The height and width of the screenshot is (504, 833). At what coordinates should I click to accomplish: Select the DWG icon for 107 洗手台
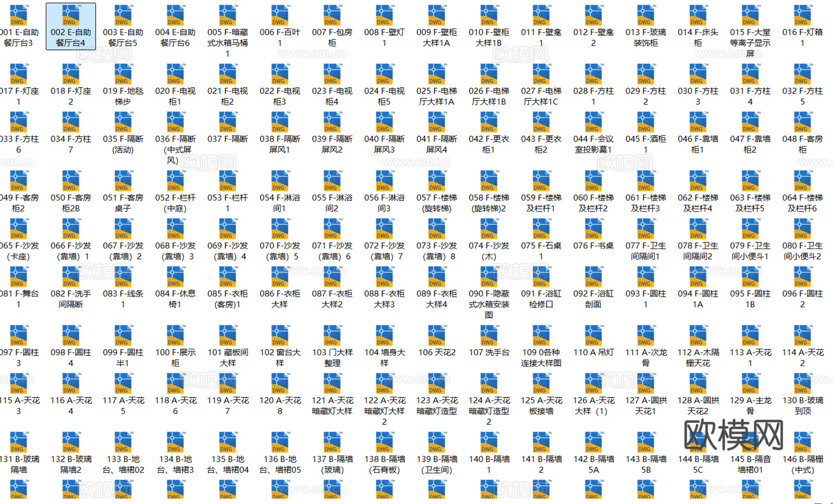[489, 336]
